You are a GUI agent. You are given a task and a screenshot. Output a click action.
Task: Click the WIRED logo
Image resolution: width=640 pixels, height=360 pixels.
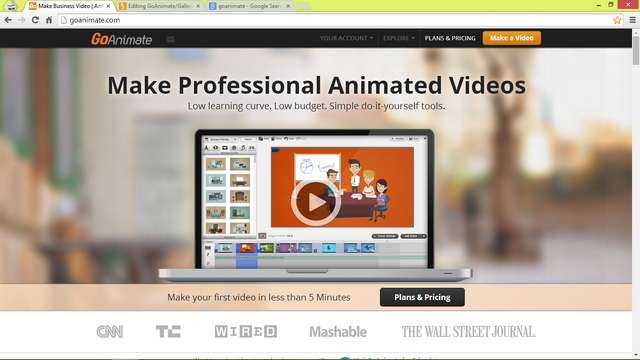click(x=246, y=331)
